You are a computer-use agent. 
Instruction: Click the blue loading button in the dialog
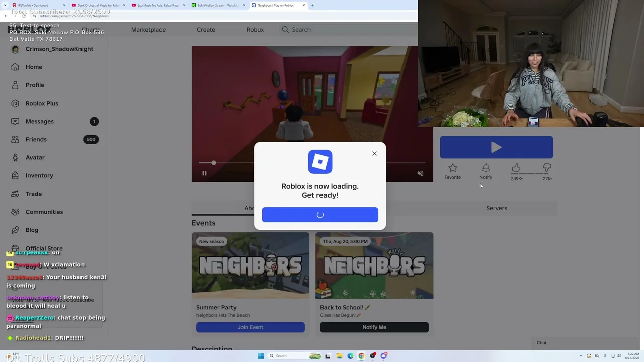pyautogui.click(x=320, y=215)
